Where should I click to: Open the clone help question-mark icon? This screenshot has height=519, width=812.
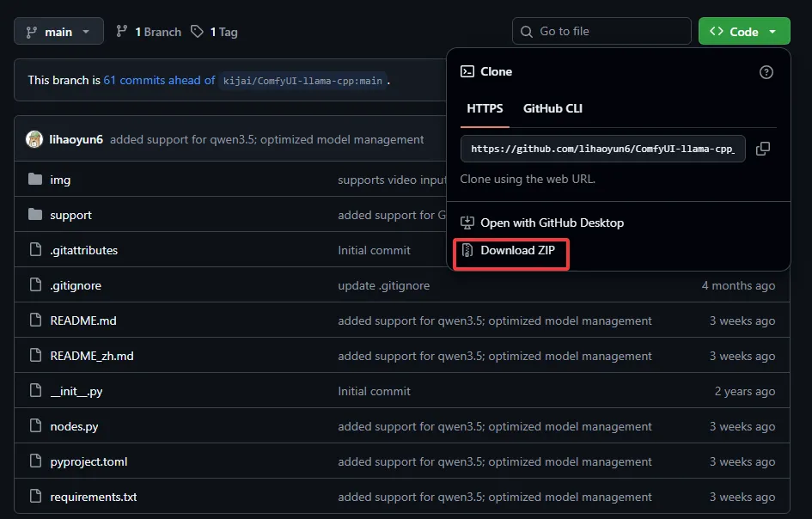pyautogui.click(x=766, y=72)
